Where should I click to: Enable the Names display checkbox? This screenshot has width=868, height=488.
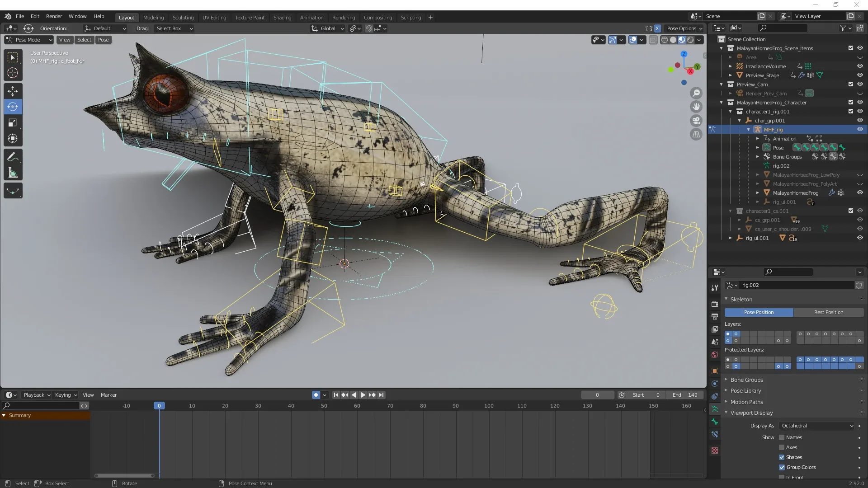[782, 437]
